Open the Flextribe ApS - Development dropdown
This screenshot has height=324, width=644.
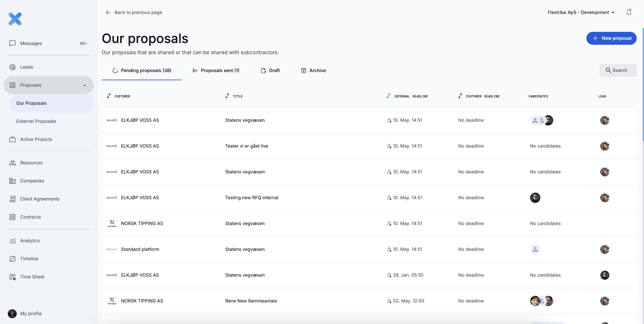pyautogui.click(x=581, y=12)
